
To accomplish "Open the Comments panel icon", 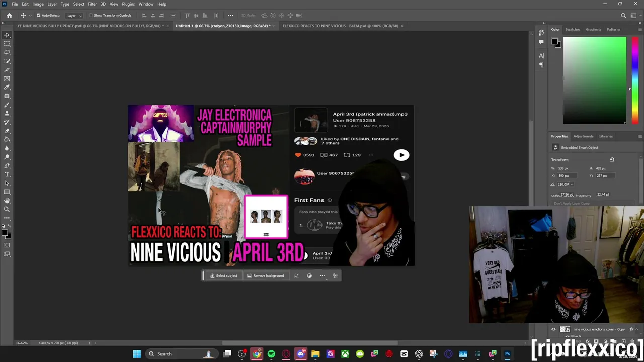I will click(x=541, y=42).
